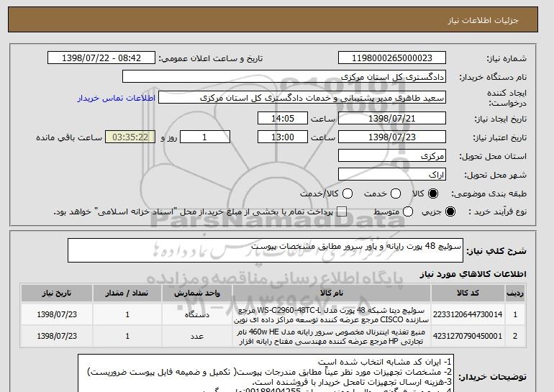
Task: Click the buyer organization name field
Action: coord(284,77)
